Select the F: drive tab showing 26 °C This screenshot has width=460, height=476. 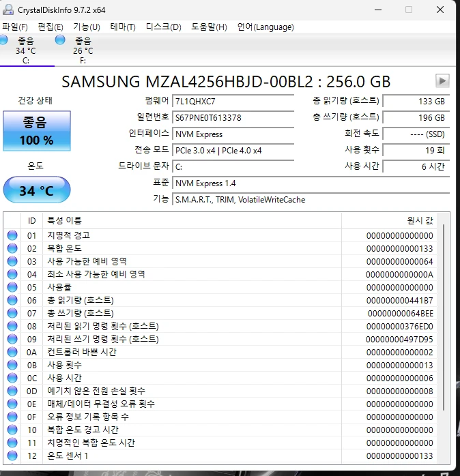(x=83, y=50)
